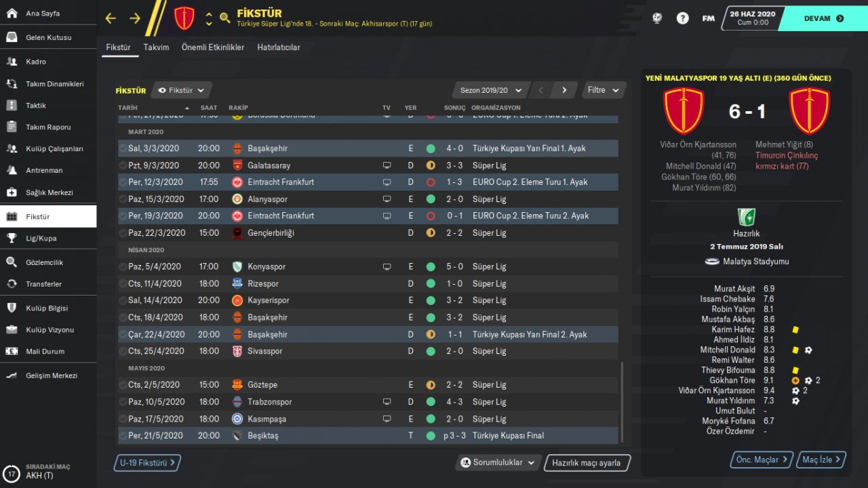The image size is (868, 488).
Task: Switch to the Önemli Etkinlikler tab
Action: pyautogui.click(x=213, y=47)
